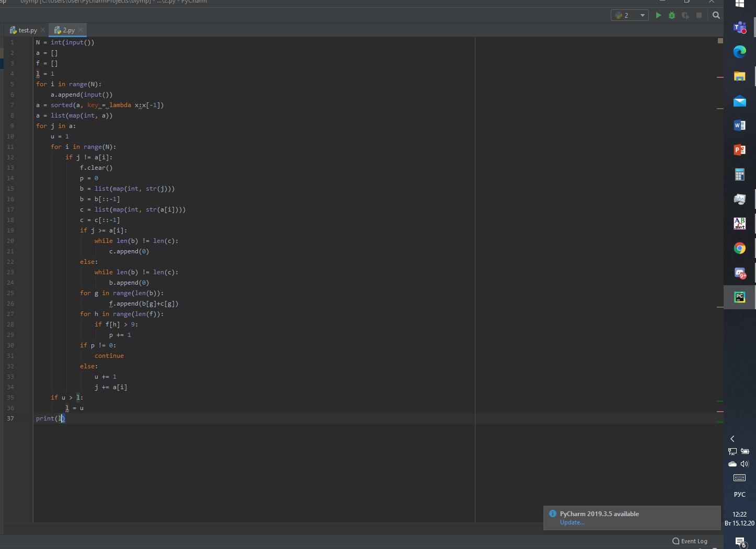Close the test.py tab
This screenshot has height=549, width=756.
pos(43,30)
